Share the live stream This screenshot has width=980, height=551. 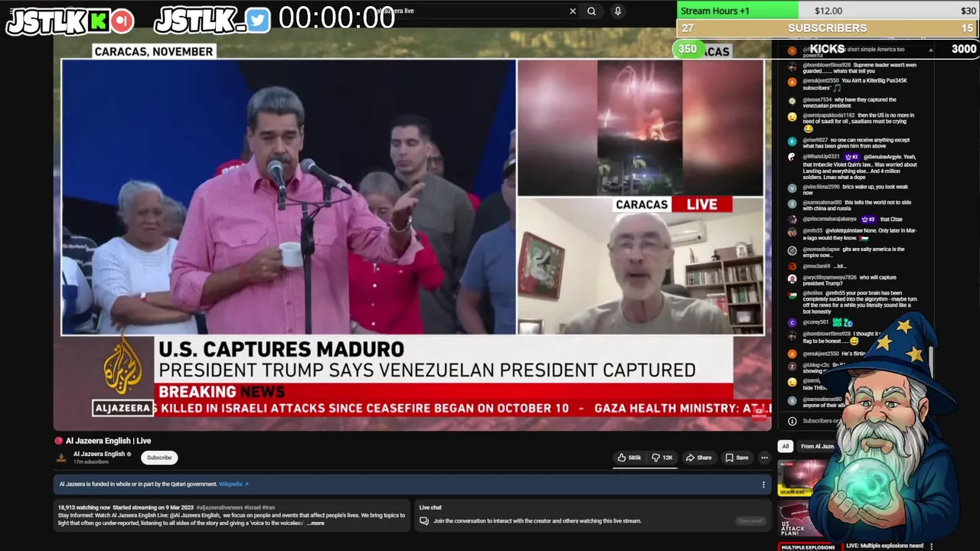point(698,458)
